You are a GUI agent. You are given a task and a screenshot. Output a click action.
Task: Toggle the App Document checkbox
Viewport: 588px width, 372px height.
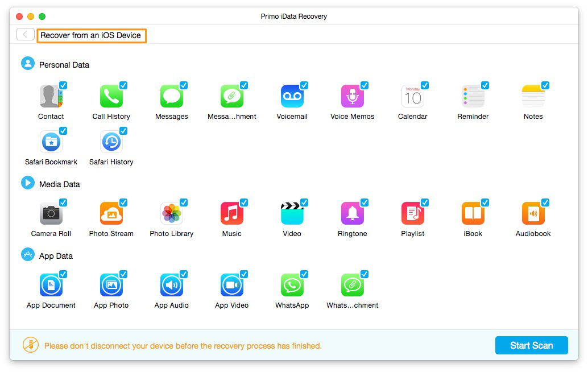63,274
